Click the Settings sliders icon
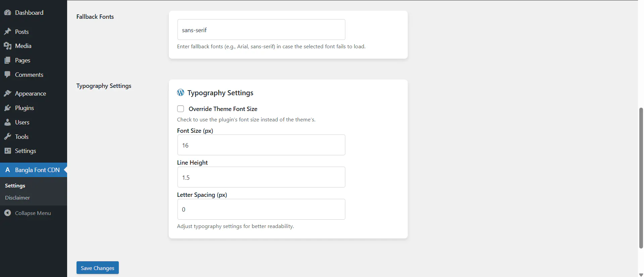Viewport: 644px width, 277px height. 8,151
